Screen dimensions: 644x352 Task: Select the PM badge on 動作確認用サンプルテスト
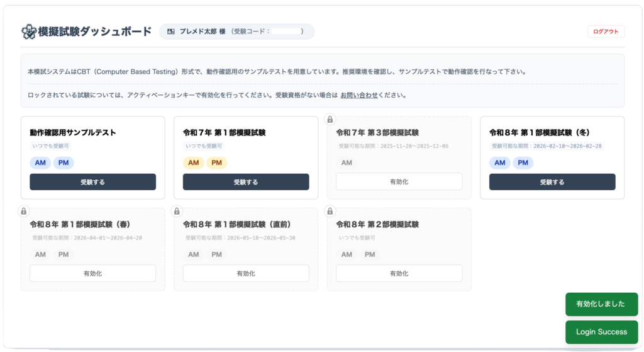point(64,163)
